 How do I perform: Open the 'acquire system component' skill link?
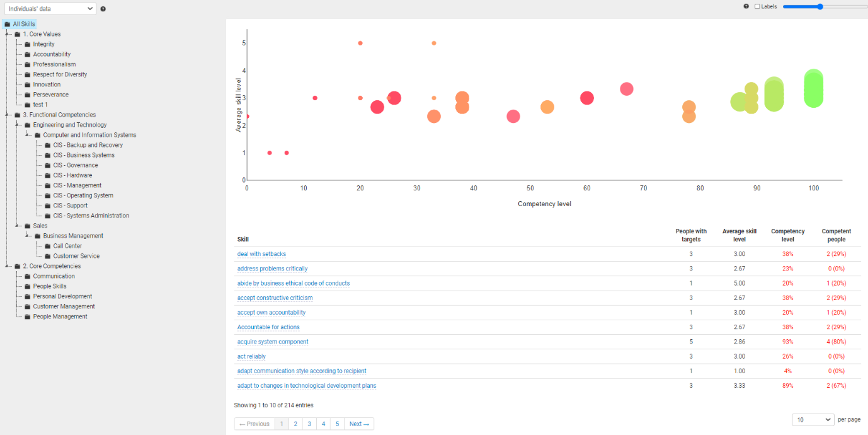273,342
